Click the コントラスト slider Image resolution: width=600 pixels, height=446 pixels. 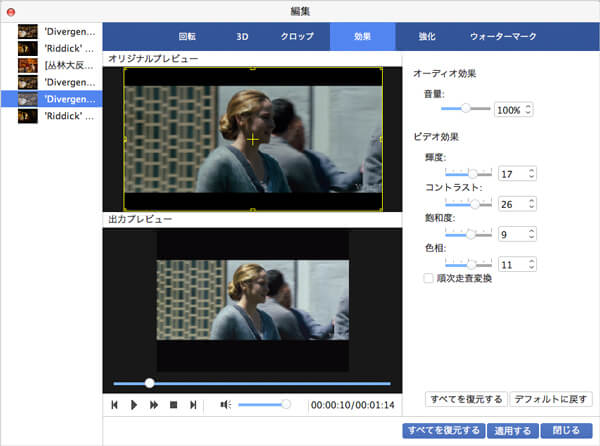[x=468, y=204]
